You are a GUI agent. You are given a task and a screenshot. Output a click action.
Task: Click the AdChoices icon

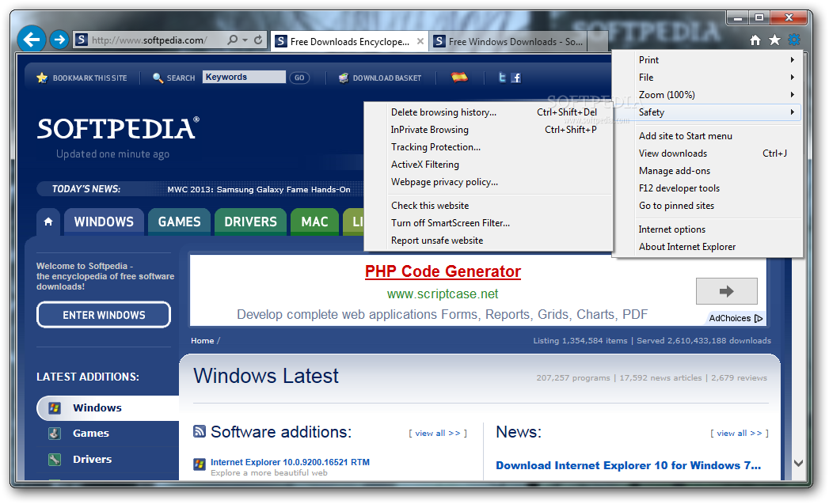[759, 318]
